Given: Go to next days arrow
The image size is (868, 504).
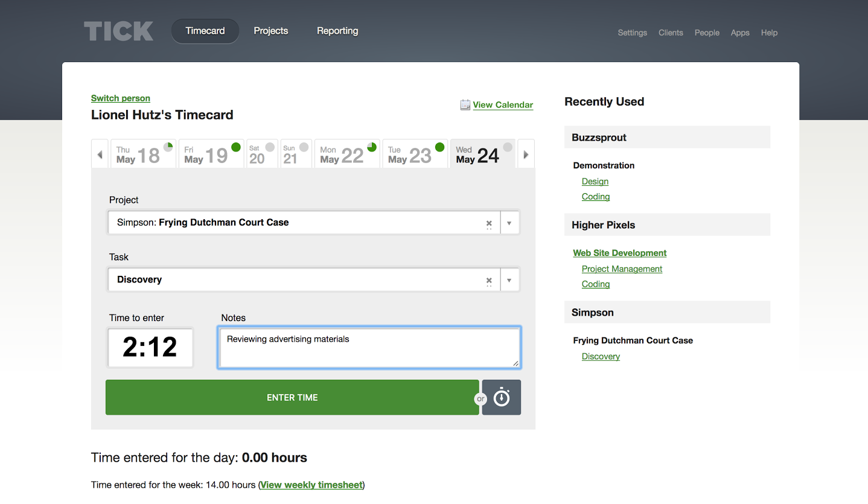Looking at the screenshot, I should [526, 155].
